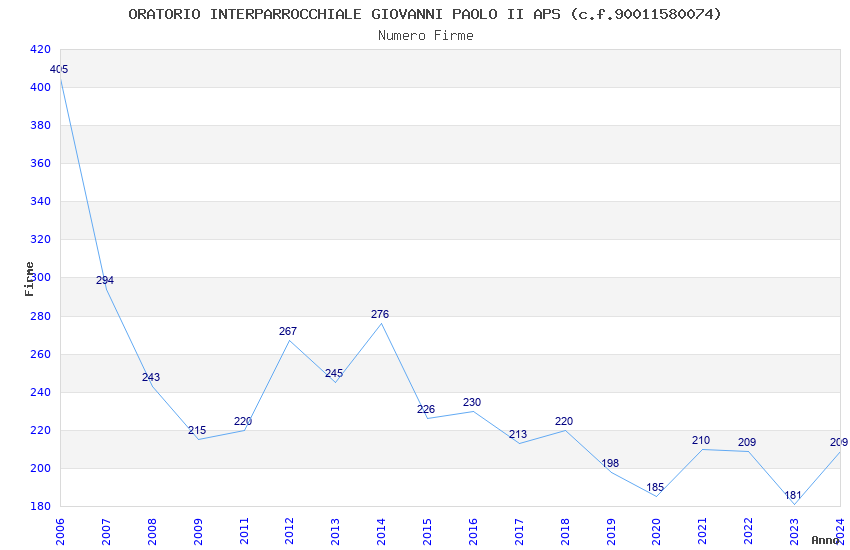The height and width of the screenshot is (550, 850).
Task: Click the 2019 year label on x-axis
Action: (x=610, y=531)
